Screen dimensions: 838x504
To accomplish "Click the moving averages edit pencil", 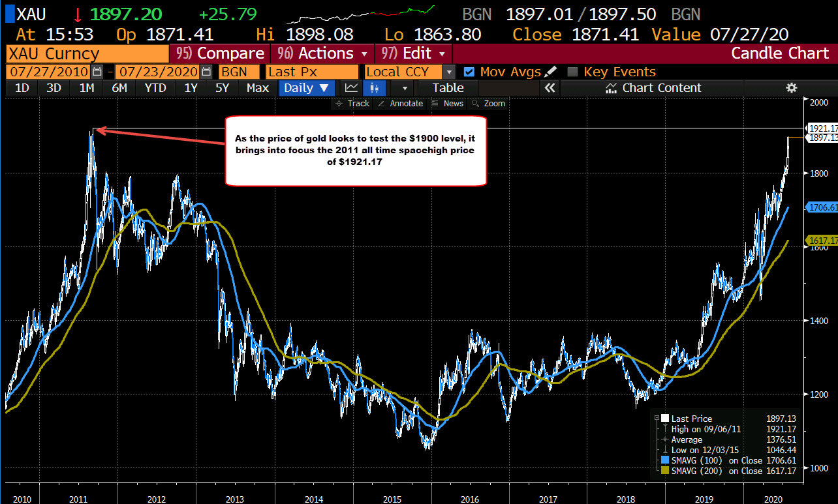I will click(551, 72).
